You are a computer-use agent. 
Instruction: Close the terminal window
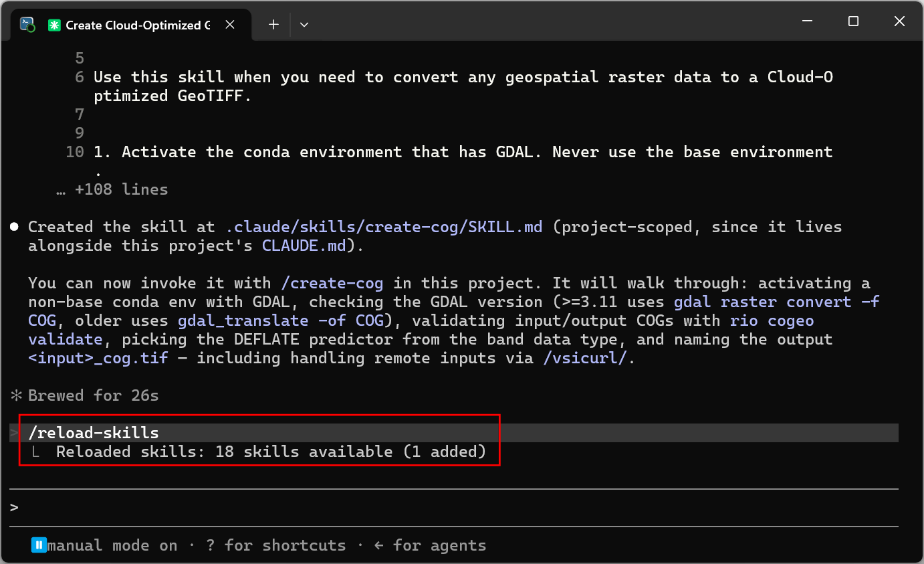point(899,21)
